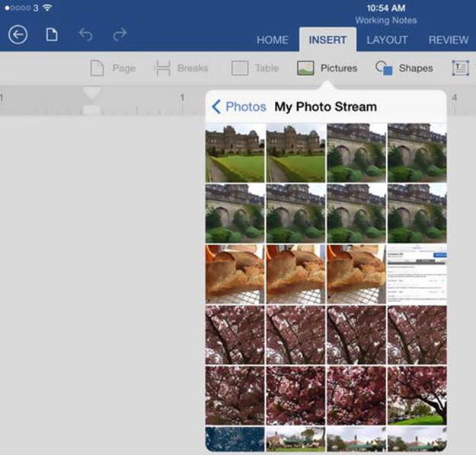Select the first castle lawn photo

point(235,153)
